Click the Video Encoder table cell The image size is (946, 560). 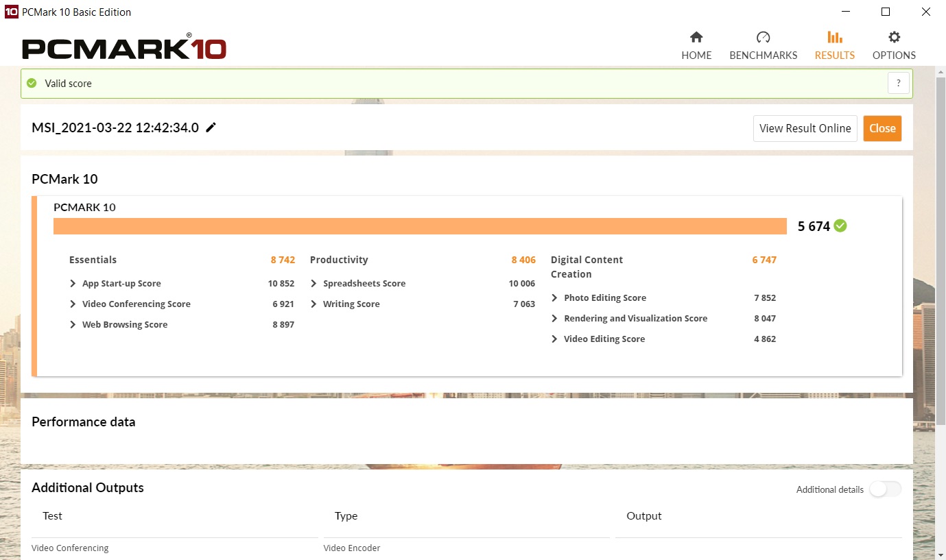(x=352, y=548)
